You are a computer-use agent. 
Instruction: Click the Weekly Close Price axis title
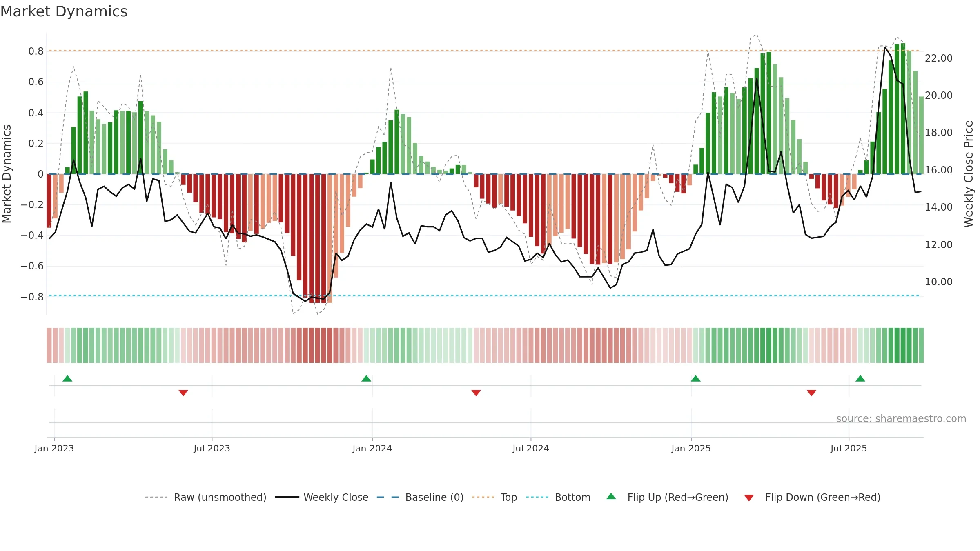pyautogui.click(x=969, y=174)
